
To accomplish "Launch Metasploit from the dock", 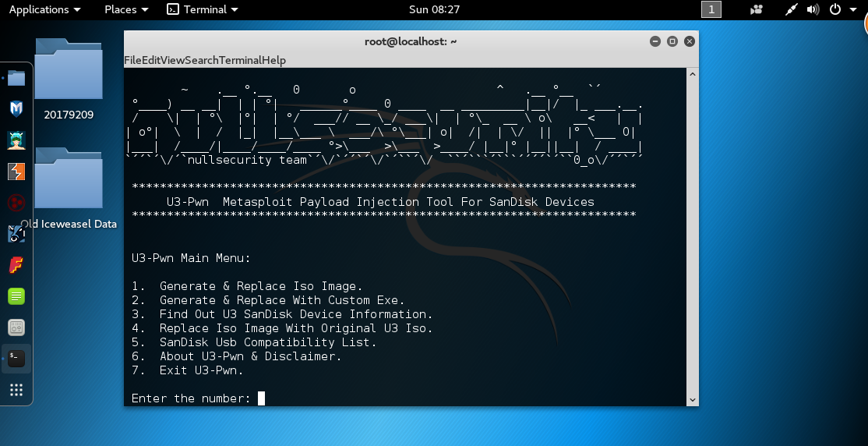I will tap(16, 109).
